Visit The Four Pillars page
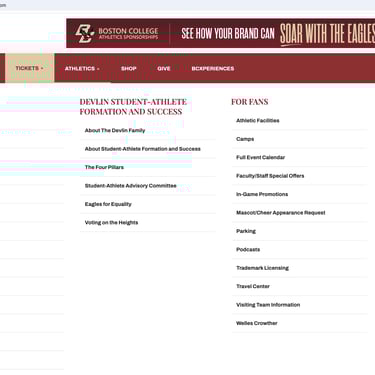 [104, 167]
